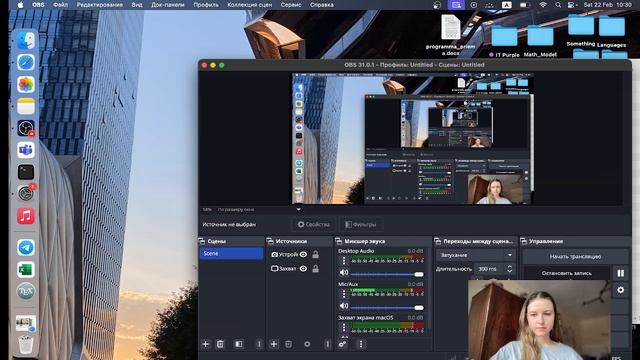Image resolution: width=640 pixels, height=360 pixels.
Task: Open audio mixer toolbar three-dot menu
Action: [361, 344]
